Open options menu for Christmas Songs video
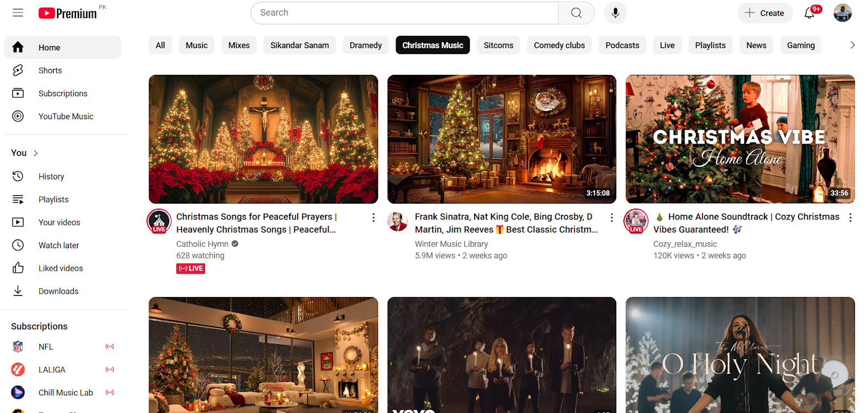 pyautogui.click(x=373, y=217)
